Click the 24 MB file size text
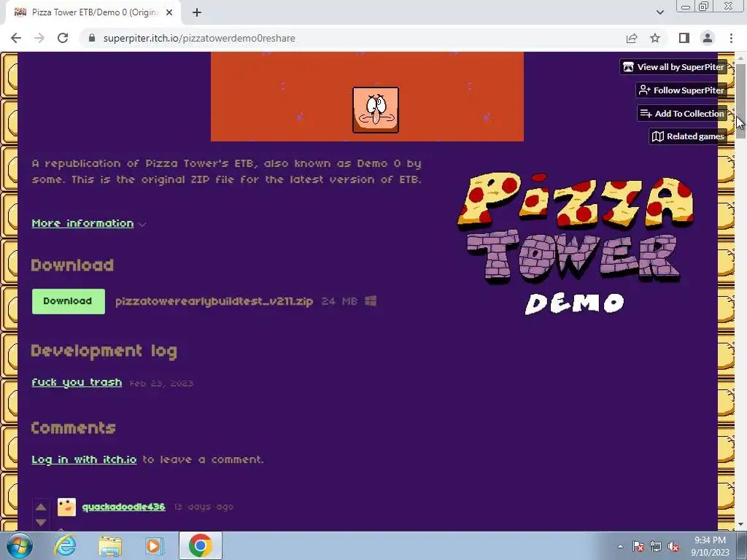 (x=339, y=301)
